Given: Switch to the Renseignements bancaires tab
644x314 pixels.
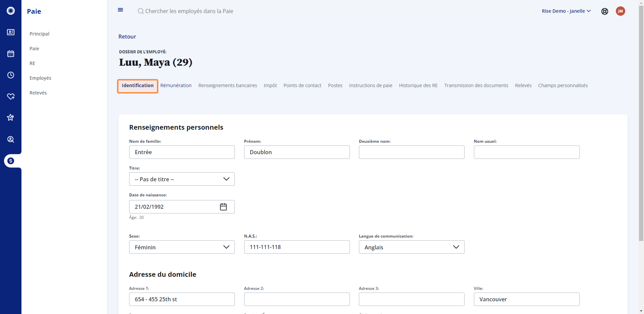Looking at the screenshot, I should pos(228,85).
